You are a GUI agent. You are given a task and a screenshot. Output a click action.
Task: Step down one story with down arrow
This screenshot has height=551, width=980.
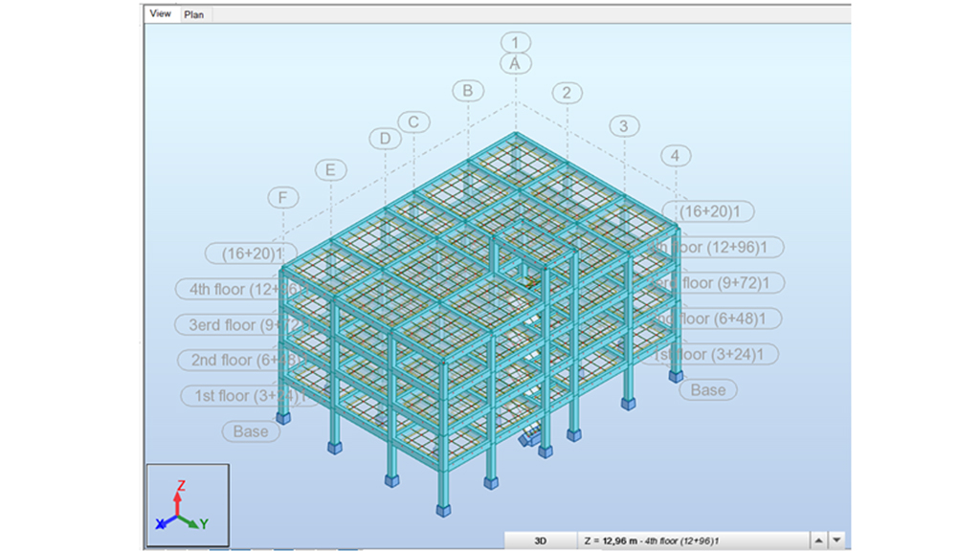click(837, 540)
